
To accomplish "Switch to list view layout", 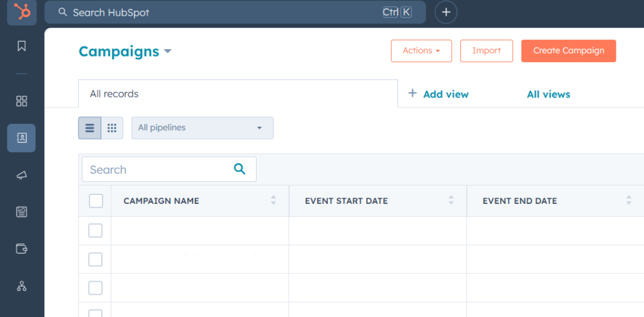I will [89, 128].
